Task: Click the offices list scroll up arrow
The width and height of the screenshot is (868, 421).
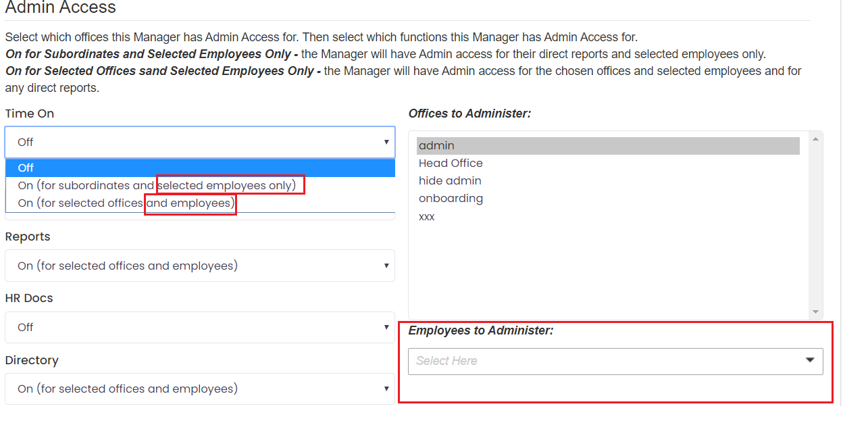Action: coord(815,139)
